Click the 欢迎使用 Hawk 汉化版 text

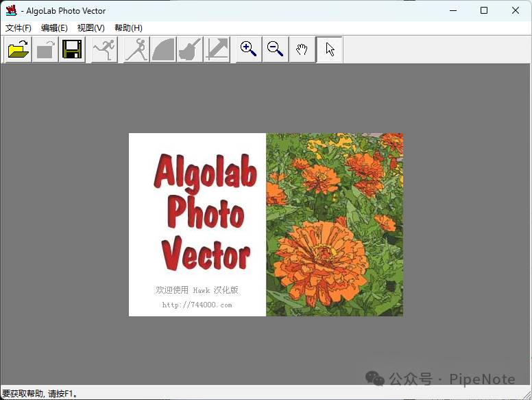tap(197, 290)
